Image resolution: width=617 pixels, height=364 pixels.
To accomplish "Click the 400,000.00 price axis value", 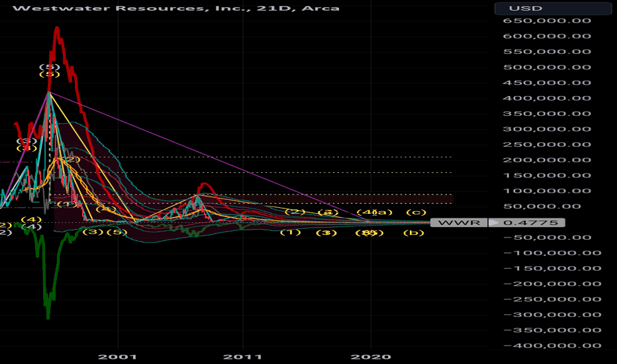I will [x=547, y=98].
